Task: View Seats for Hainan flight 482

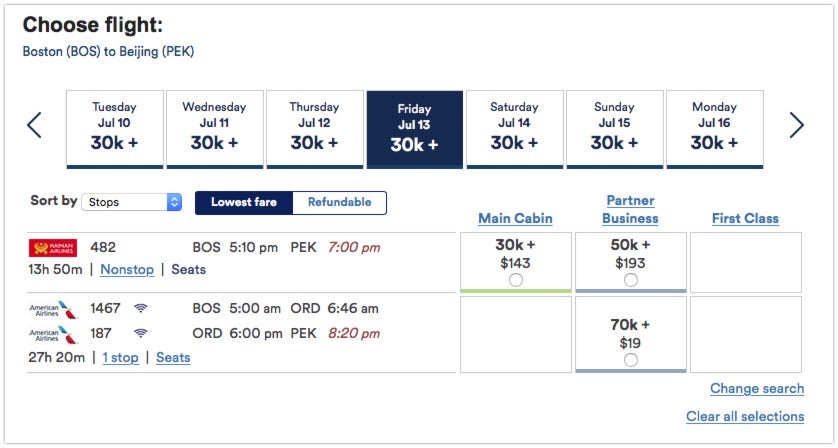Action: point(188,270)
